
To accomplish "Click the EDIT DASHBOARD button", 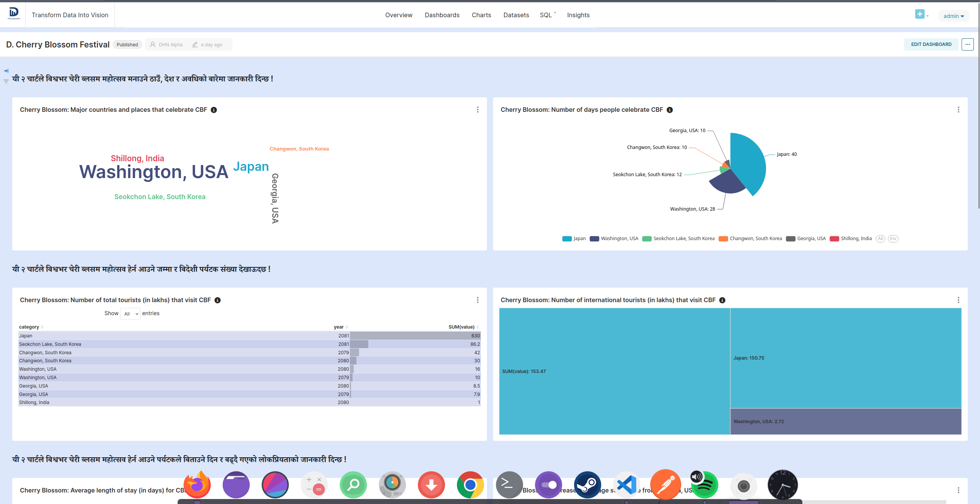I will 931,44.
